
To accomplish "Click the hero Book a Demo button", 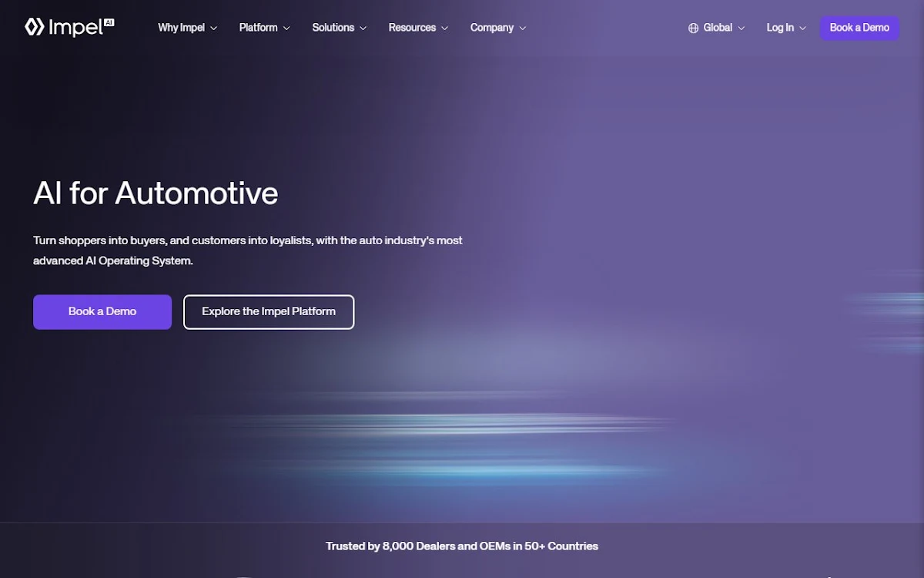I will (102, 311).
